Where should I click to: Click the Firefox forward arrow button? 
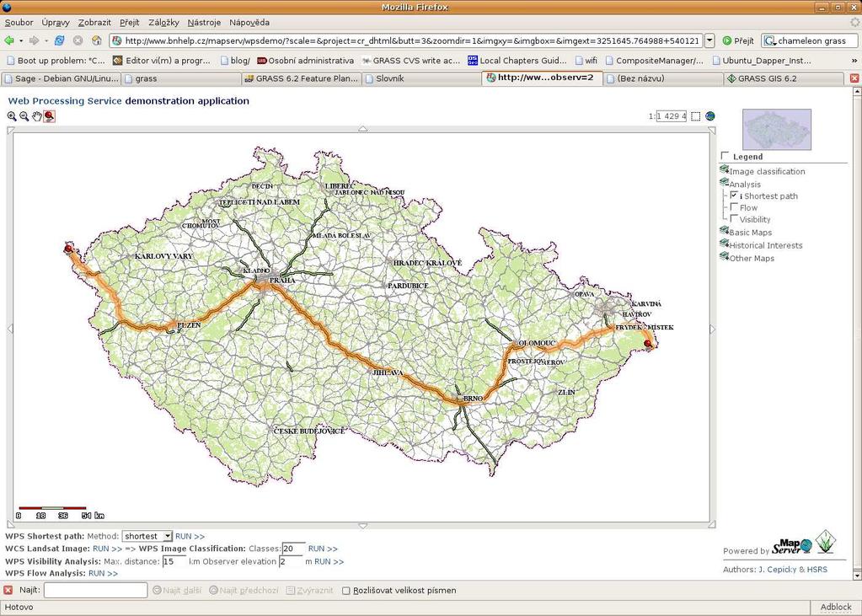pos(34,40)
